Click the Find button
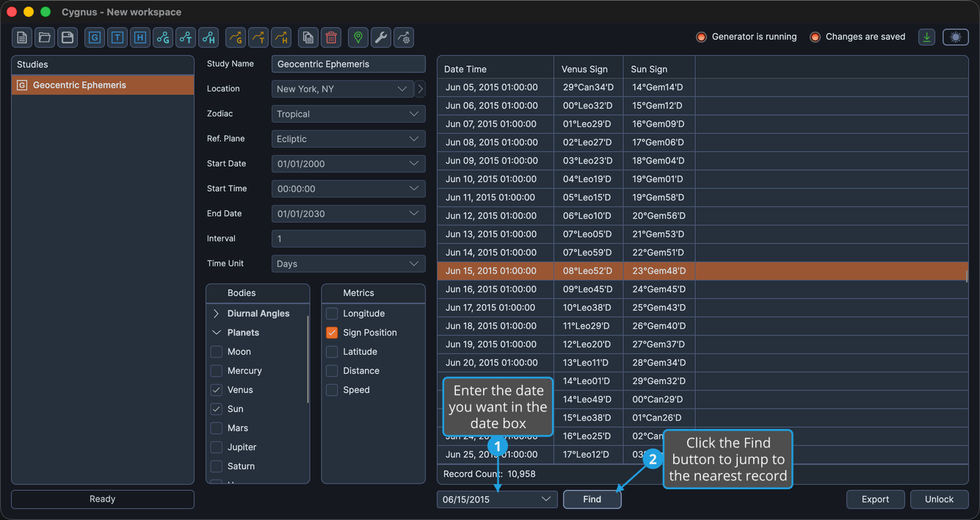This screenshot has height=520, width=980. (x=592, y=499)
